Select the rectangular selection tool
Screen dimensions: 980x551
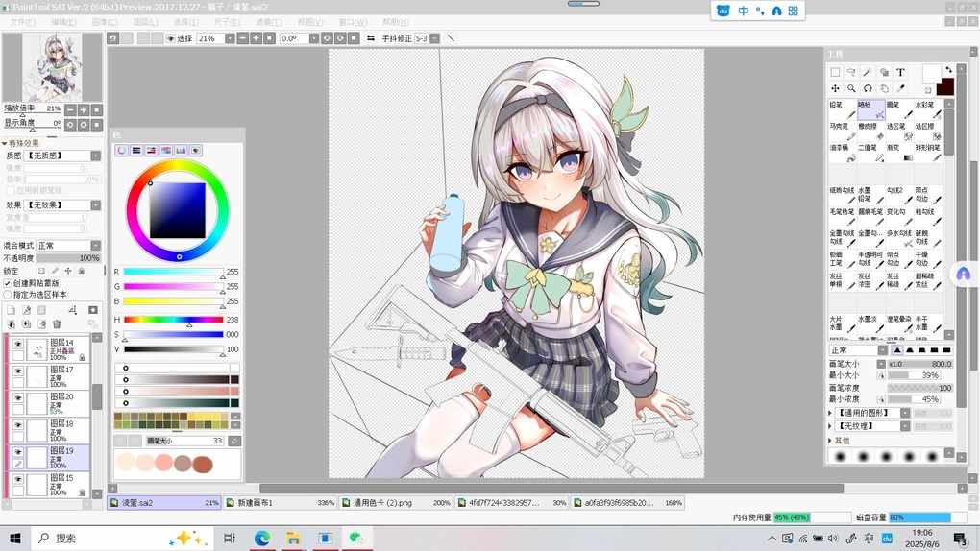[x=835, y=72]
